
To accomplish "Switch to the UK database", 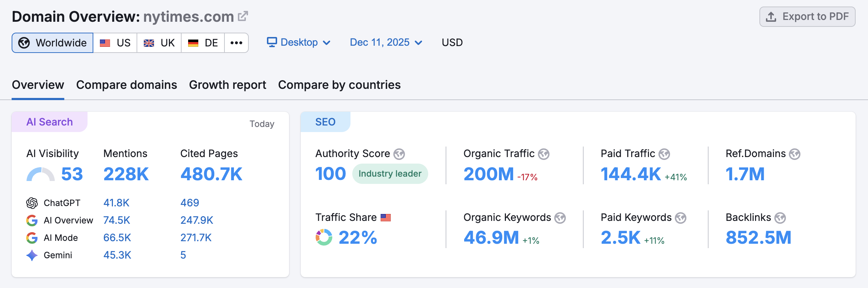I will (x=159, y=43).
